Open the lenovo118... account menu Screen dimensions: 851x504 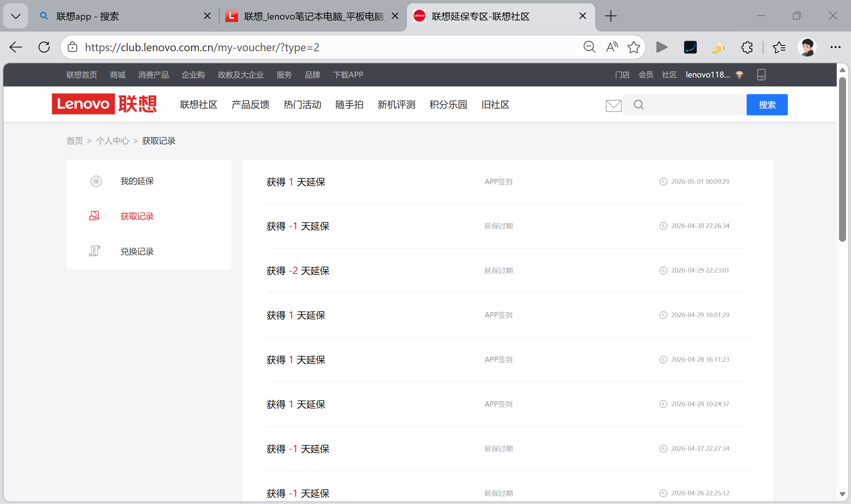tap(708, 75)
